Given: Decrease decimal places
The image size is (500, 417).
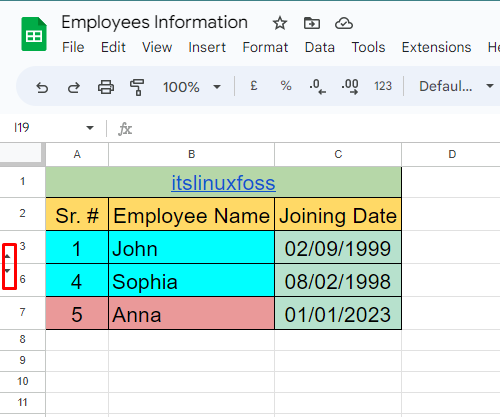Looking at the screenshot, I should click(x=318, y=87).
